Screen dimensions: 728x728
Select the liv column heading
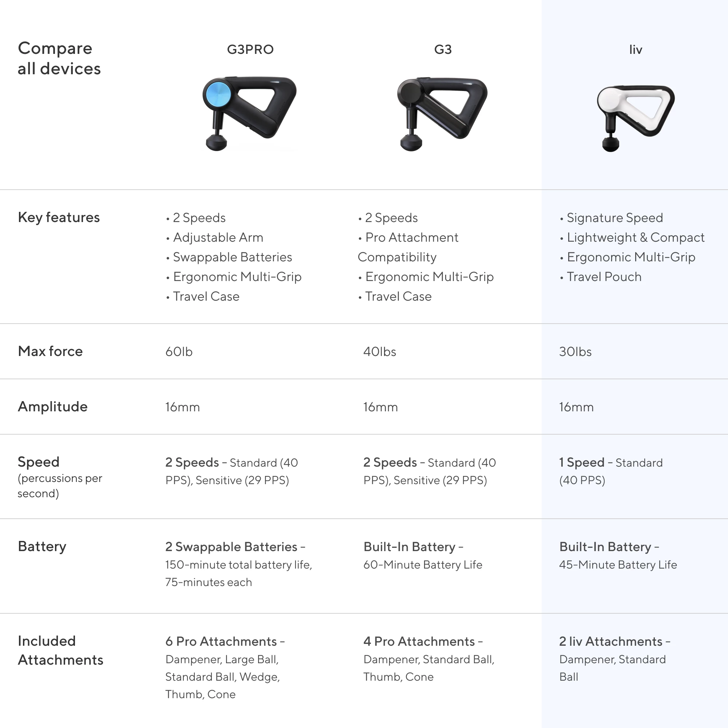click(x=636, y=50)
